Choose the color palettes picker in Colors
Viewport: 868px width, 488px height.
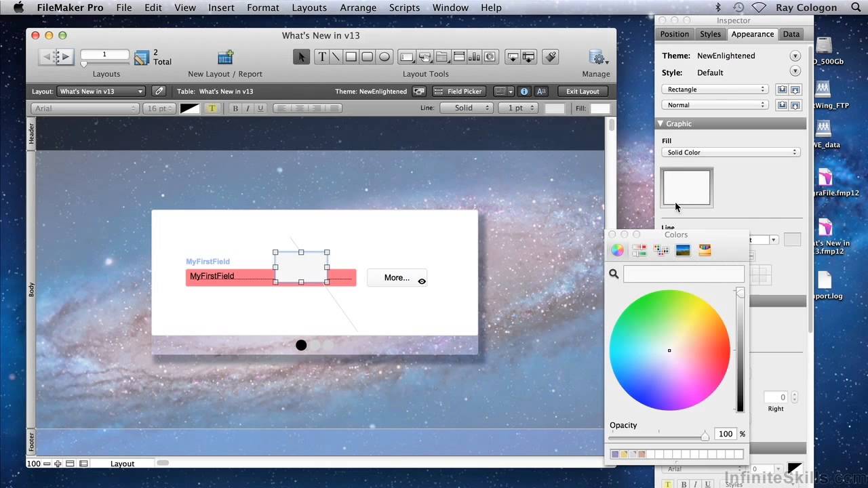(x=661, y=250)
